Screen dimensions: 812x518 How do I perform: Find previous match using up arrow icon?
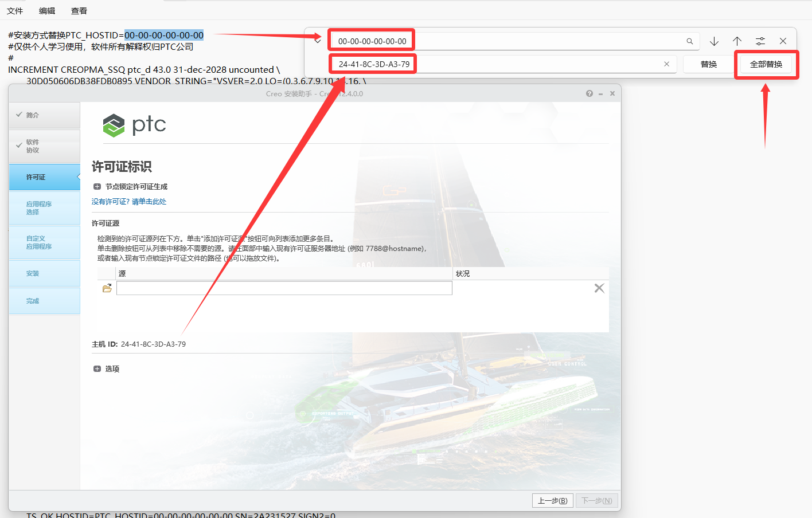point(737,41)
